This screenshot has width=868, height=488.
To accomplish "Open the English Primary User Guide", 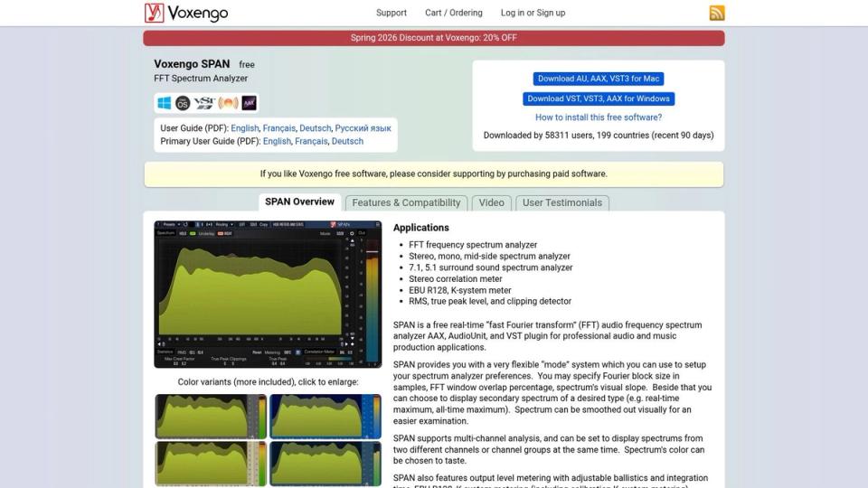I will (x=277, y=141).
